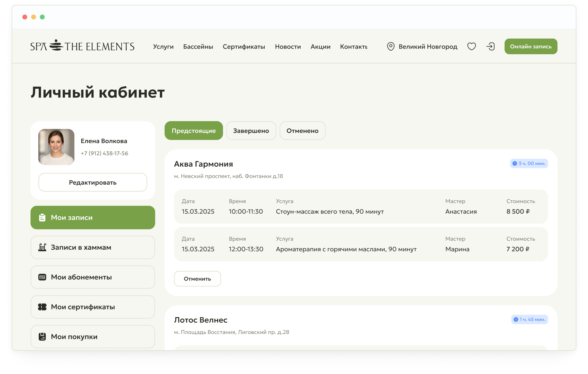The image size is (588, 374).
Task: Click the login arrow icon
Action: click(490, 46)
